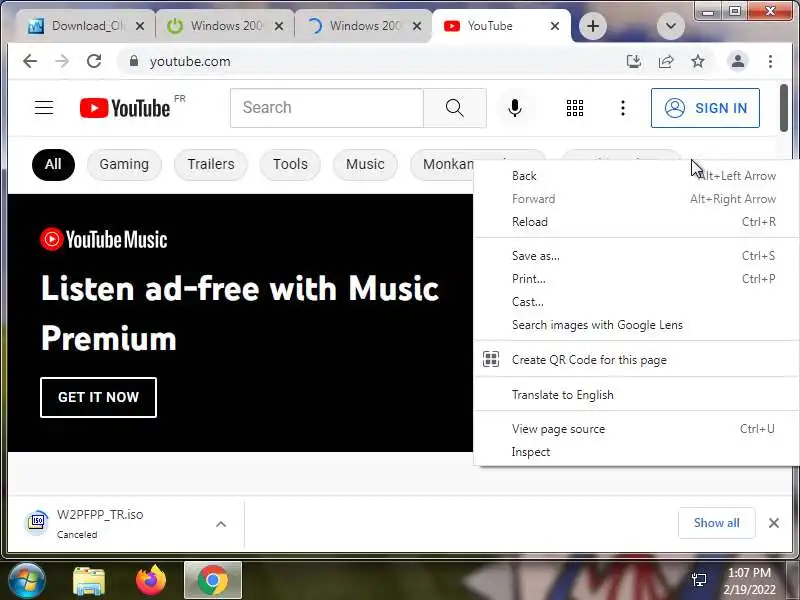Open a new tab with plus button
The height and width of the screenshot is (600, 800).
[x=593, y=26]
